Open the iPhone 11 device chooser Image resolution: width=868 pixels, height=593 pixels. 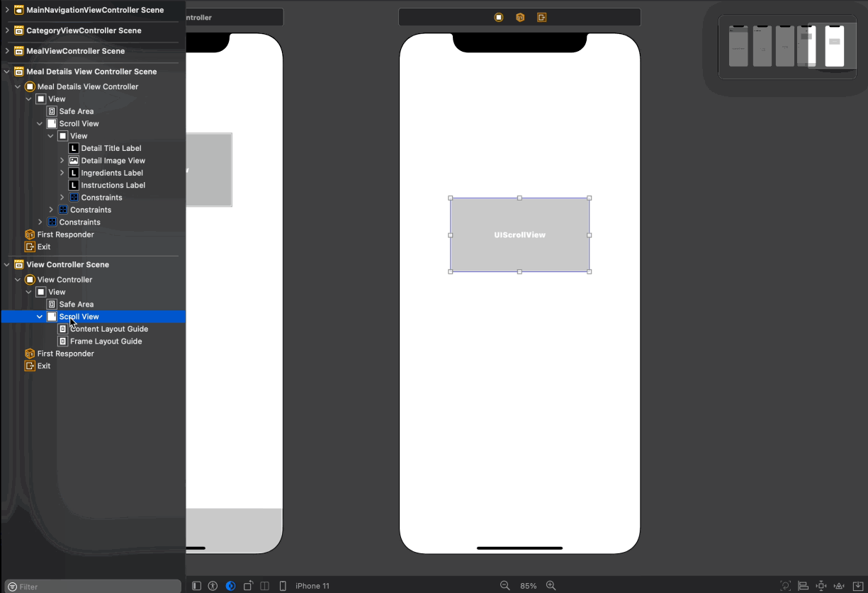pos(312,586)
